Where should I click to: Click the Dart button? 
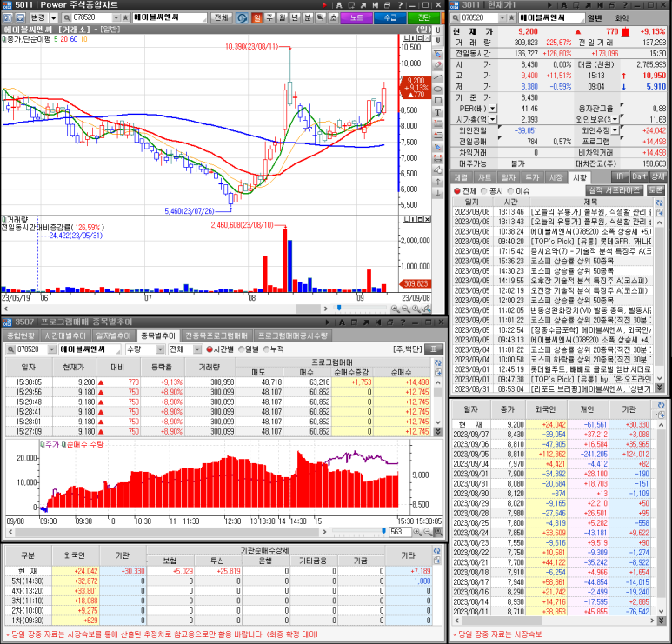[639, 176]
